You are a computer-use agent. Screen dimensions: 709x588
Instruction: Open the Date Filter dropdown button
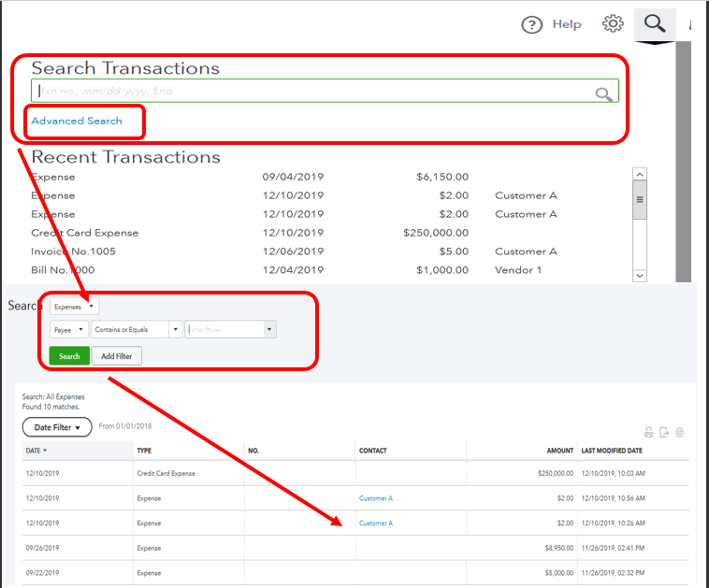tap(57, 427)
